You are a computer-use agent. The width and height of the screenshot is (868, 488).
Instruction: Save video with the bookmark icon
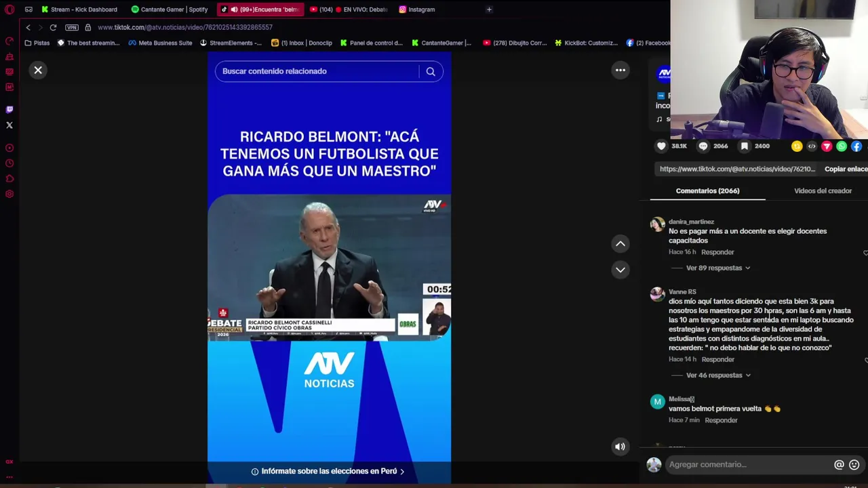745,146
